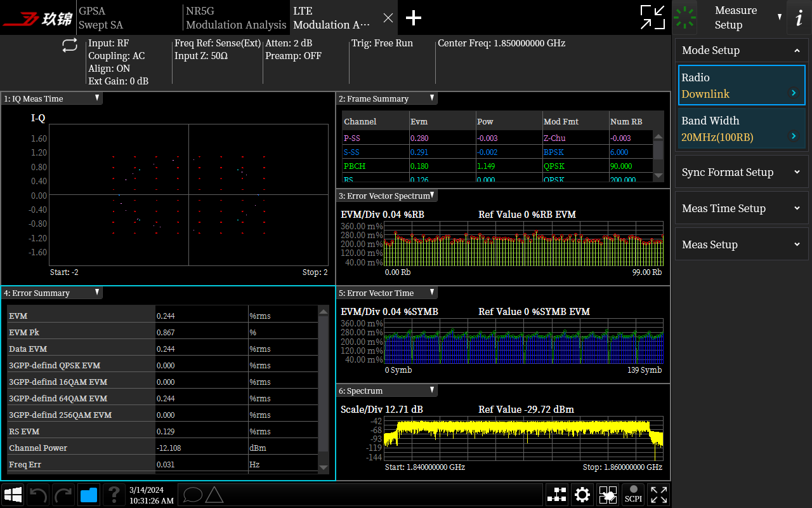Click the Frame Summary scrollbar down arrow
The width and height of the screenshot is (812, 508).
(658, 176)
